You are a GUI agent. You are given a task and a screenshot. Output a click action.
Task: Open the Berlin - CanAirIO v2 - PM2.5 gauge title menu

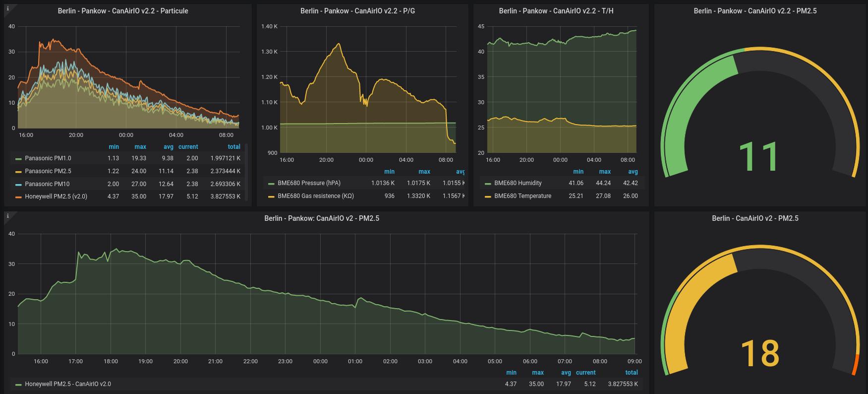pos(755,218)
